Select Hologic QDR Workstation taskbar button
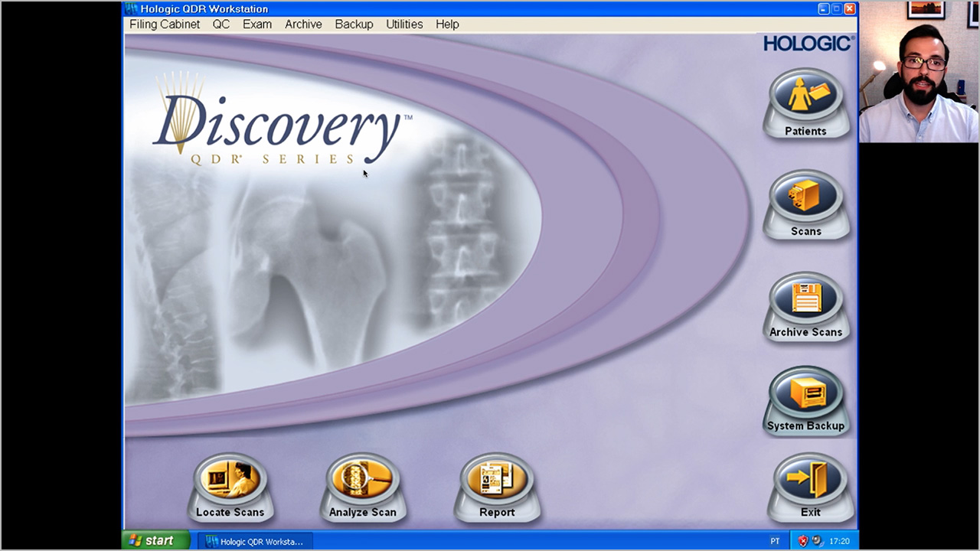The height and width of the screenshot is (551, 980). click(x=255, y=541)
